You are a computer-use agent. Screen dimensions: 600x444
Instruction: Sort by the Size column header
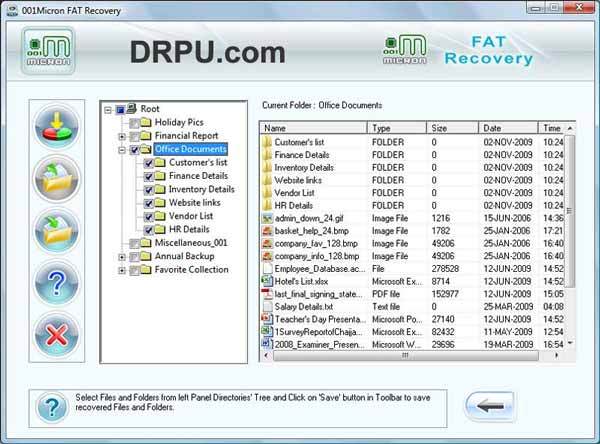coord(452,128)
